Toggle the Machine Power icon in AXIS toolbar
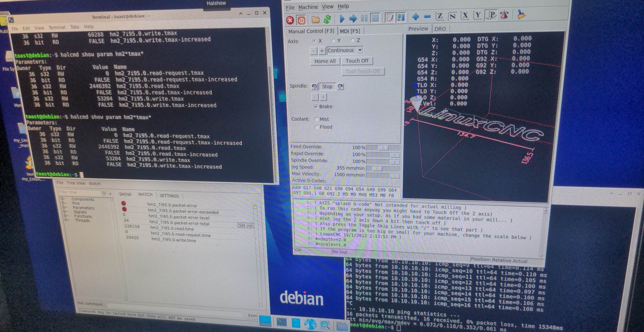Screen dimensions: 644x332 coord(301,20)
